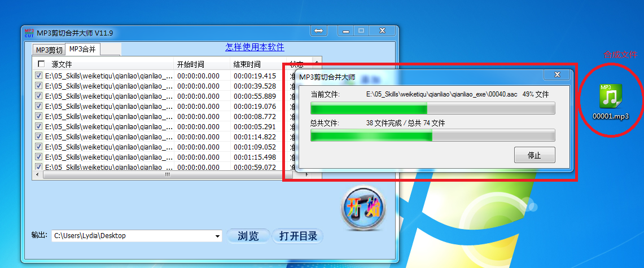Click the 38 文件完成 / 总共 74 文件 text
Viewport: 644px width, 268px height.
(405, 123)
